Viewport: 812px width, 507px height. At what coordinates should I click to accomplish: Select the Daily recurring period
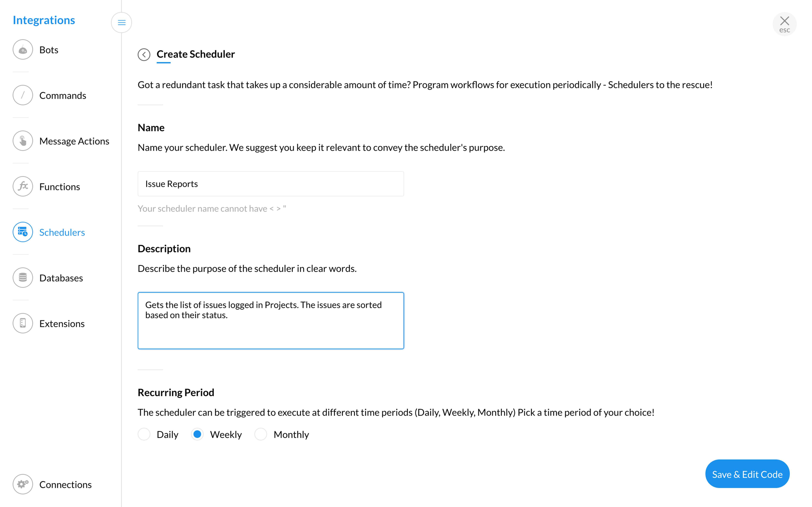point(144,434)
